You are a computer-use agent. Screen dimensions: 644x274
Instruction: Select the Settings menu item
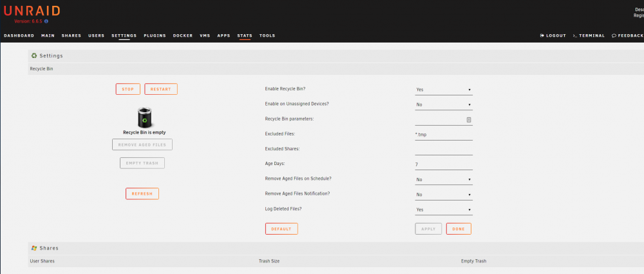(x=124, y=36)
